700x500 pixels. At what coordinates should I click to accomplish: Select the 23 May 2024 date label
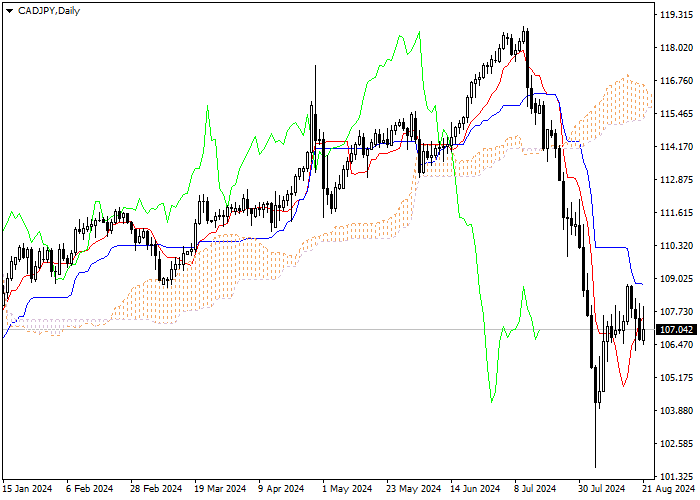click(x=413, y=489)
